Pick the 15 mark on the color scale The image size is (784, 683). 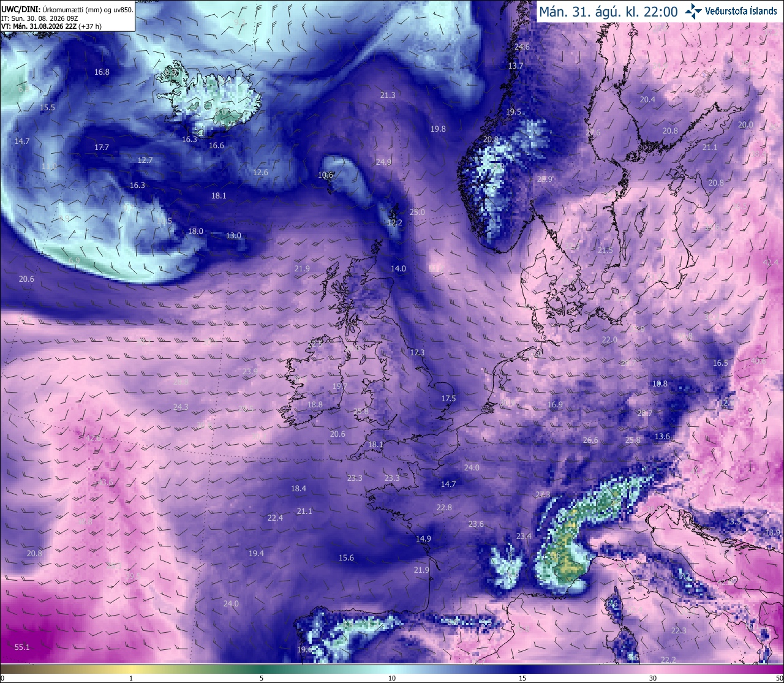(x=522, y=677)
